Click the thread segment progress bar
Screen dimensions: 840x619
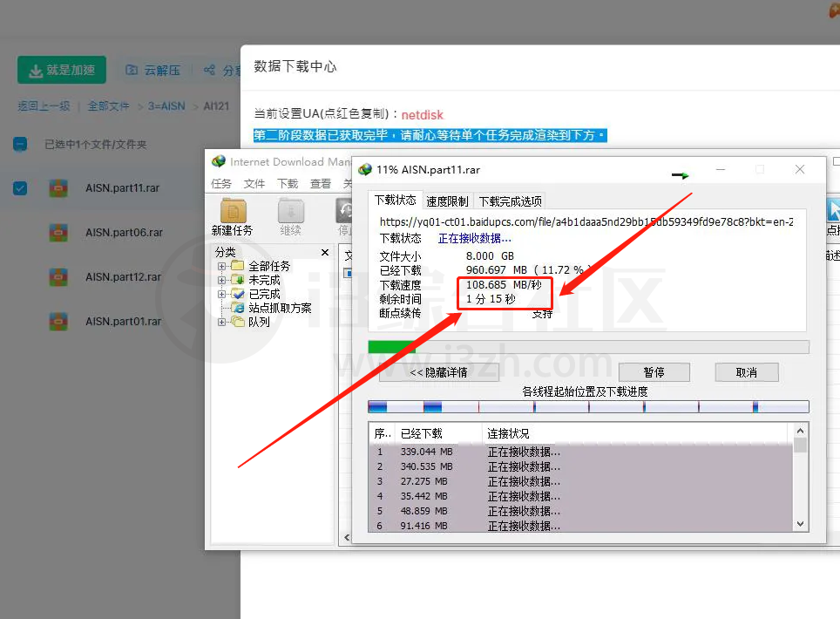pyautogui.click(x=588, y=407)
